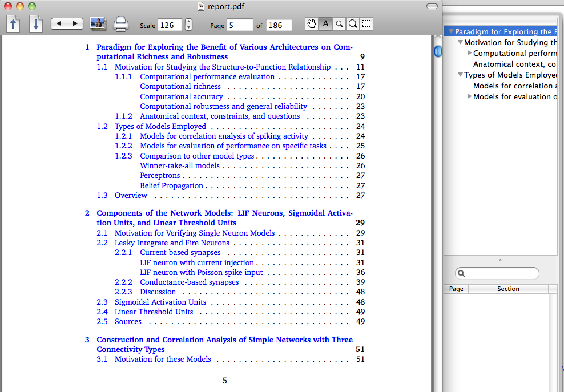This screenshot has height=392, width=564.
Task: Open file in Preview via picture icon
Action: click(98, 24)
